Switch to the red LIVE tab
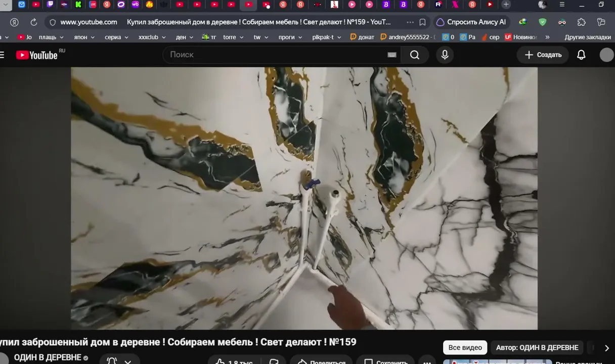Image resolution: width=615 pixels, height=364 pixels. pos(93,5)
